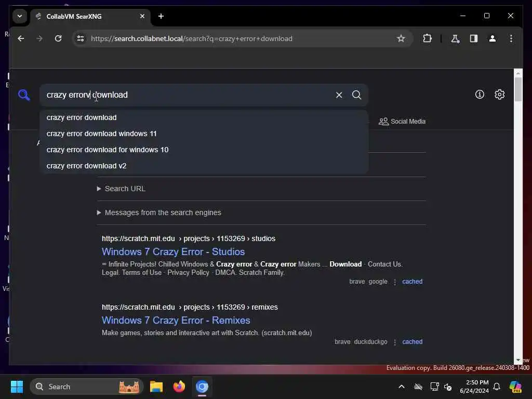Open a new browser tab
This screenshot has width=532, height=399.
pyautogui.click(x=161, y=16)
